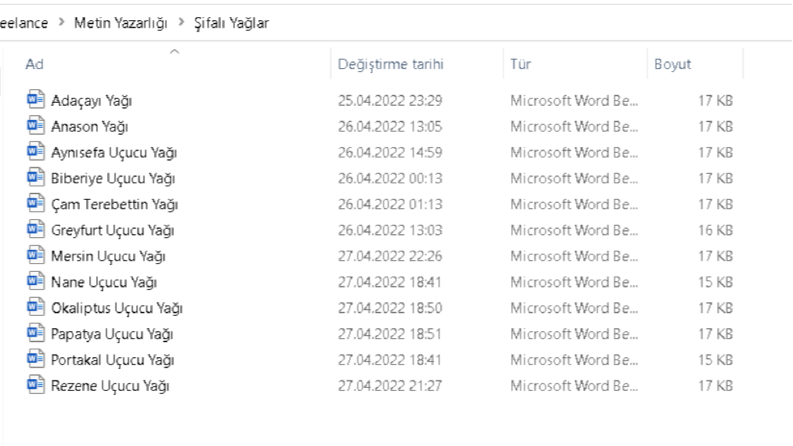Select file name Biberiye Uçucu Yağı
The image size is (793, 446).
click(113, 179)
